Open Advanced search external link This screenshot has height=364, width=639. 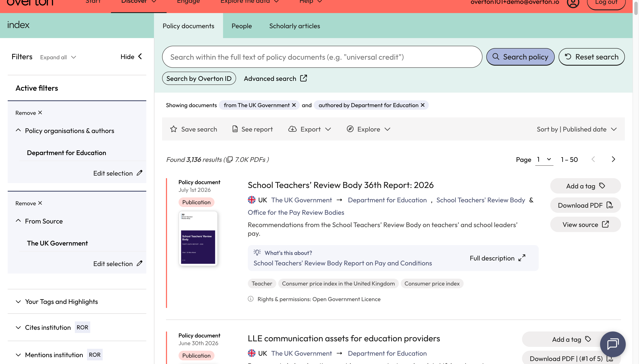click(275, 78)
